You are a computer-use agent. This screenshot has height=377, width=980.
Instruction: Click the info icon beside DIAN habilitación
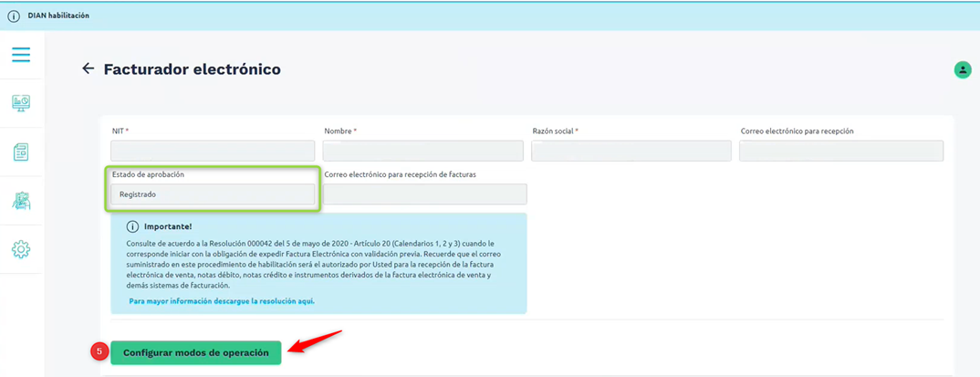click(14, 16)
